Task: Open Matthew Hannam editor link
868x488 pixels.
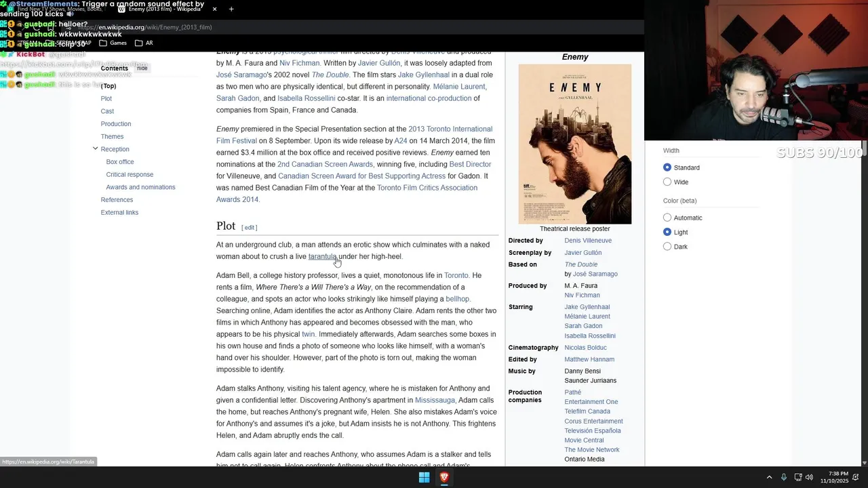Action: coord(589,360)
